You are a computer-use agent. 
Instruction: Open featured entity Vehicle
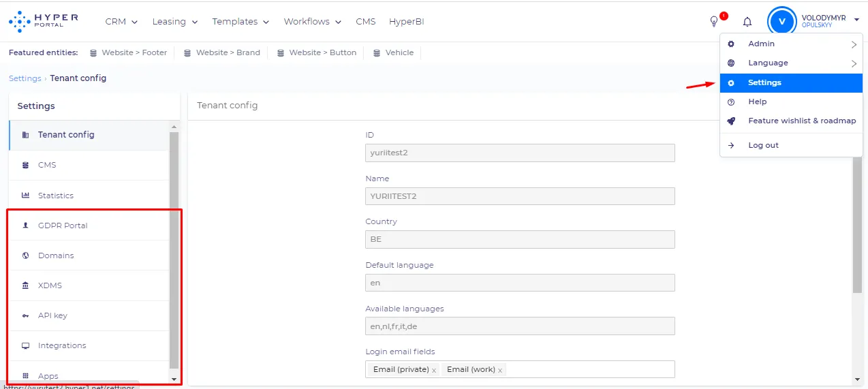coord(393,52)
